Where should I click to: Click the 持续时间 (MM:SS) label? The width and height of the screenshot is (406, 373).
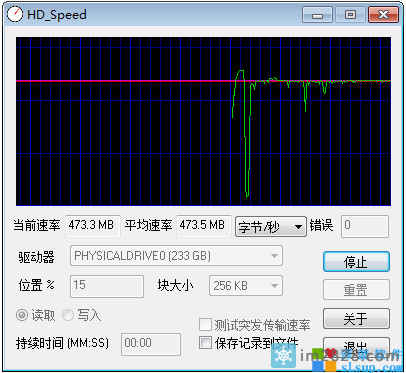(x=62, y=343)
